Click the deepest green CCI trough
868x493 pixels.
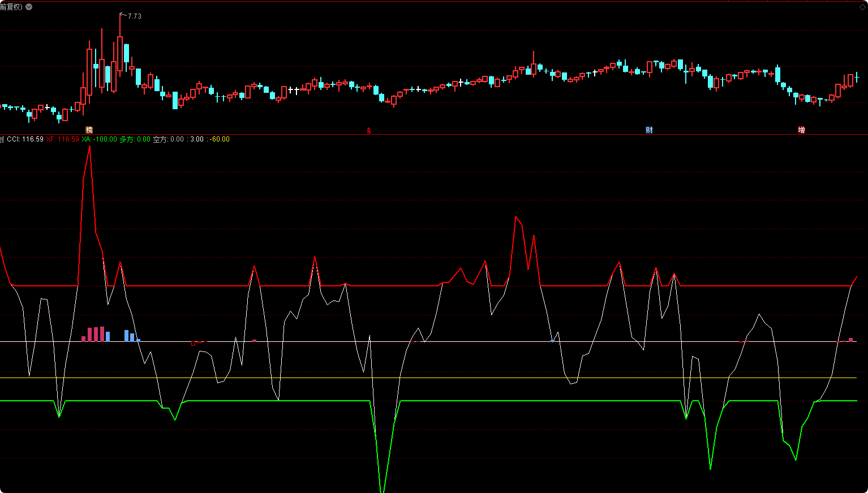(x=383, y=490)
